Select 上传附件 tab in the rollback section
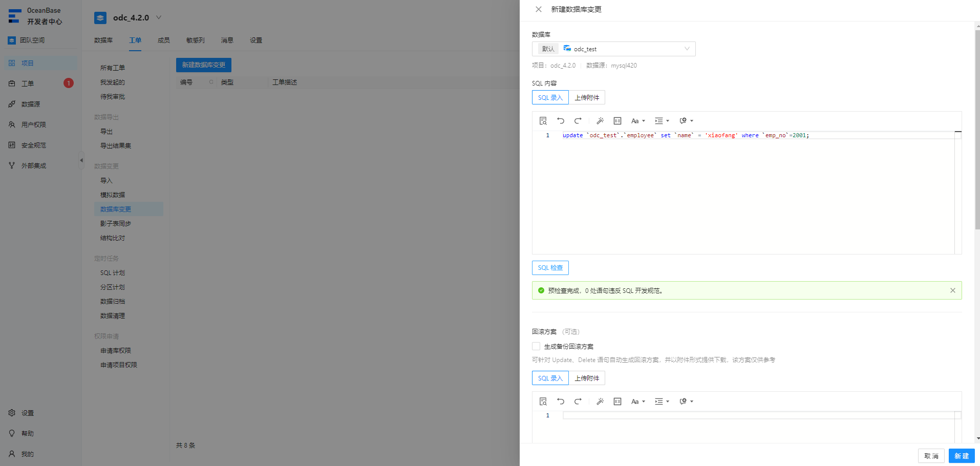This screenshot has width=980, height=466. tap(587, 378)
